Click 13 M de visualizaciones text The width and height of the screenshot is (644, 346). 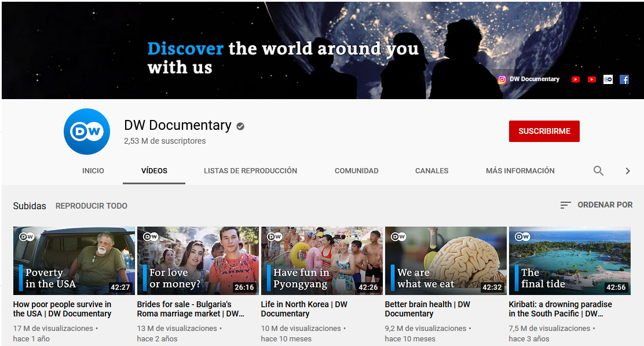point(177,329)
